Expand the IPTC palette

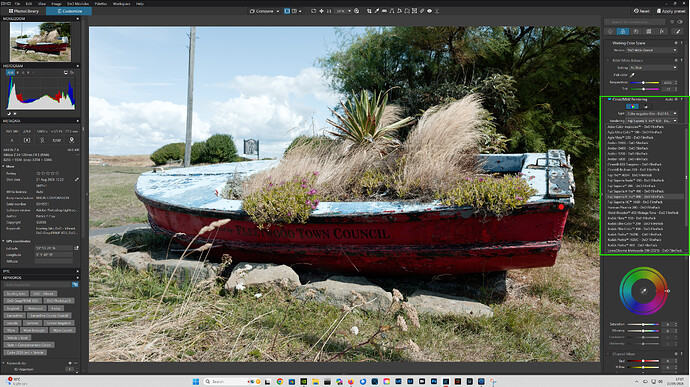(x=78, y=271)
